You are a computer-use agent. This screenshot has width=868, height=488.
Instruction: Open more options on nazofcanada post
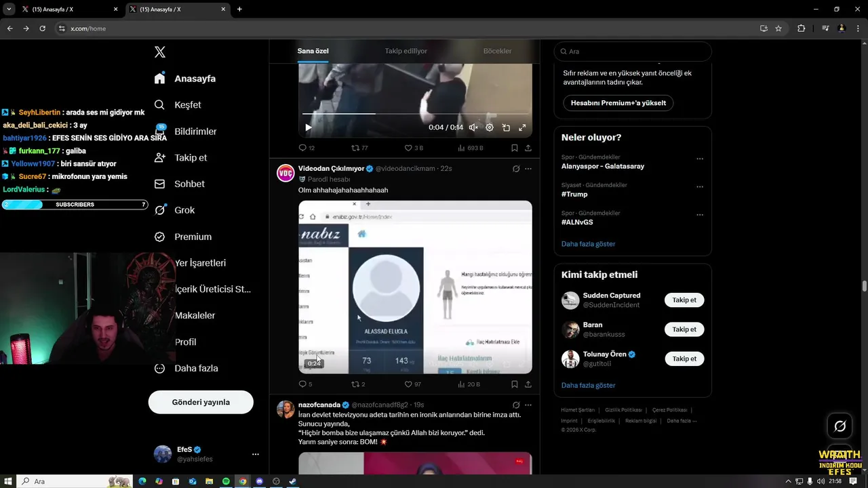[x=528, y=405]
